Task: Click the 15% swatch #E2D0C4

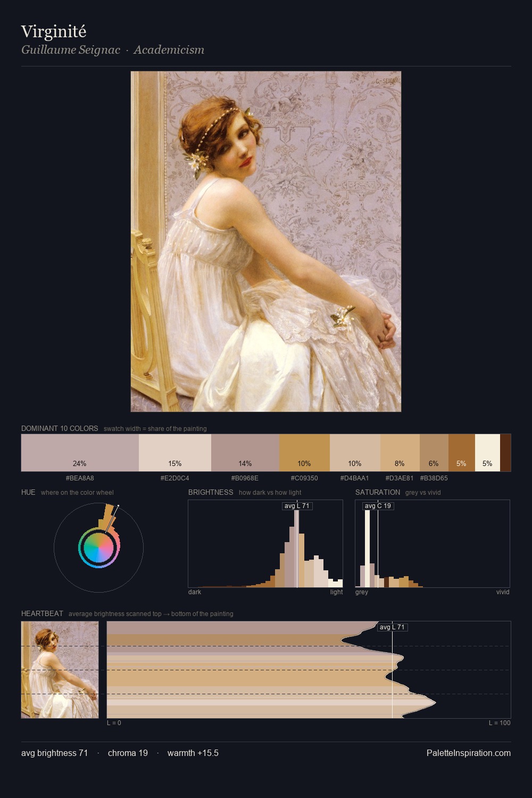Action: click(175, 453)
